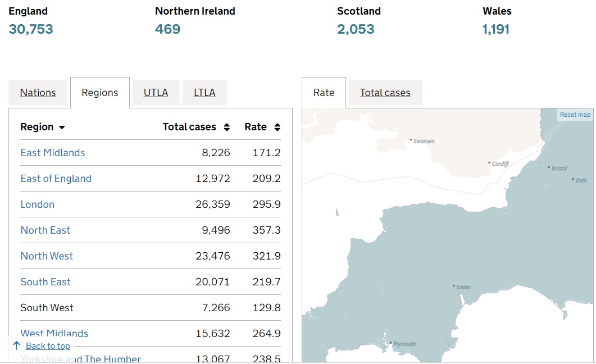Sort regions by the Region column arrow
Screen dimensions: 596x364
click(x=62, y=128)
